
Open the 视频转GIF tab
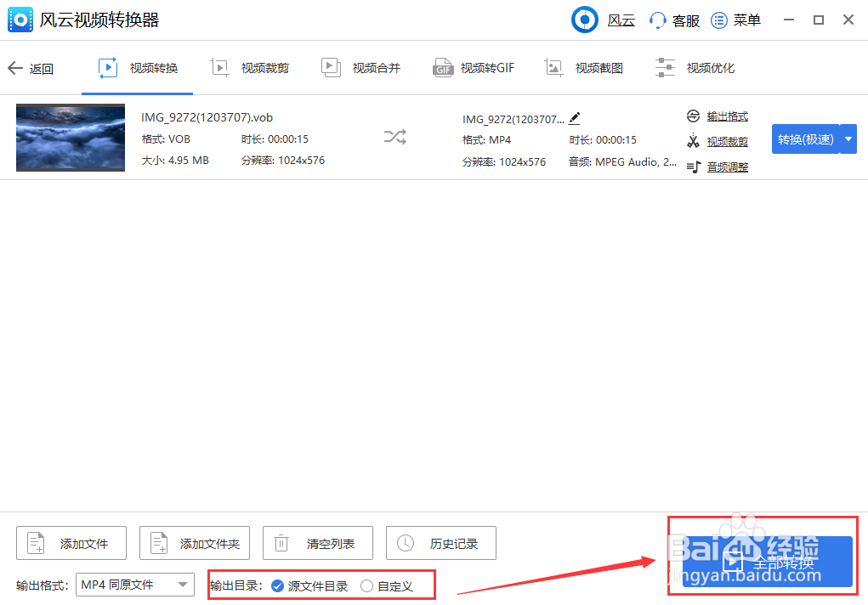pyautogui.click(x=474, y=68)
